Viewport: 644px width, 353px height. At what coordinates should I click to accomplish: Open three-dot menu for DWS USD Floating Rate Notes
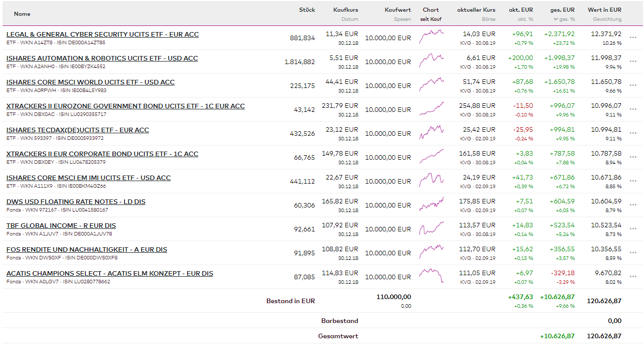(x=633, y=205)
